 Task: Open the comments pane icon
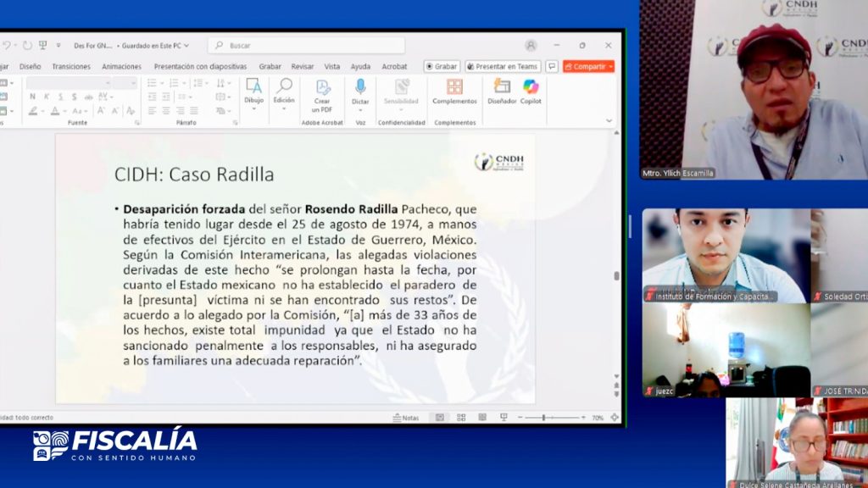[x=552, y=66]
